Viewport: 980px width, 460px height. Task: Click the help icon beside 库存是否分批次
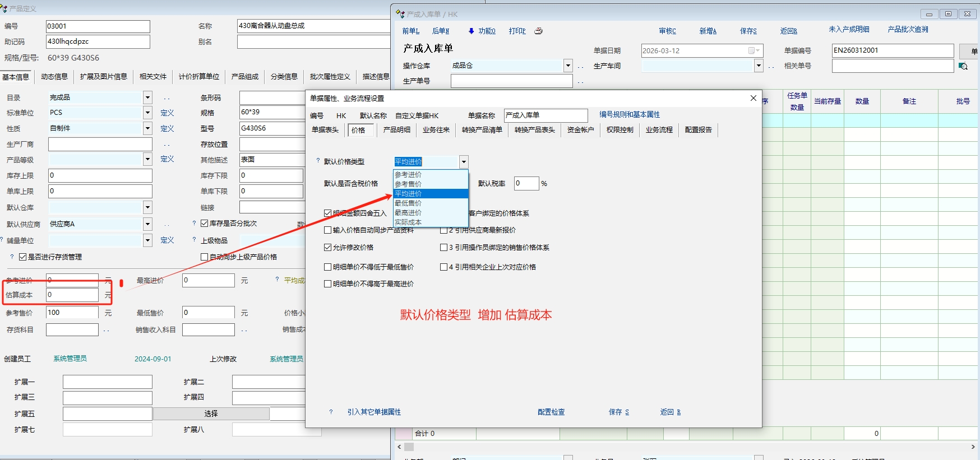(194, 223)
